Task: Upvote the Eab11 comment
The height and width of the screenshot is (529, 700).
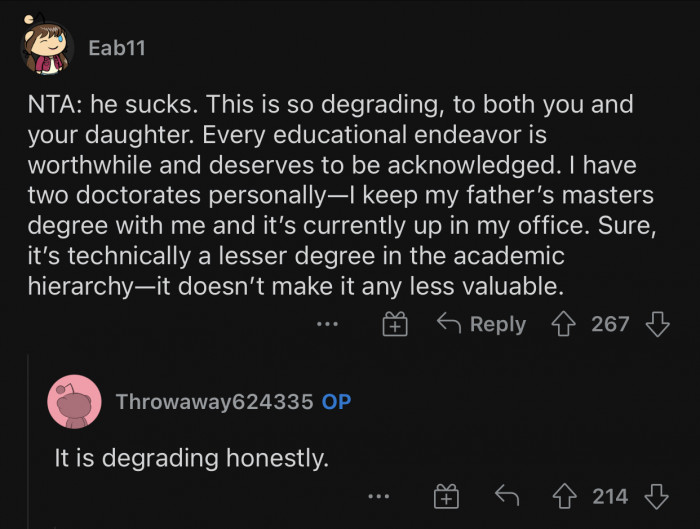Action: [567, 324]
